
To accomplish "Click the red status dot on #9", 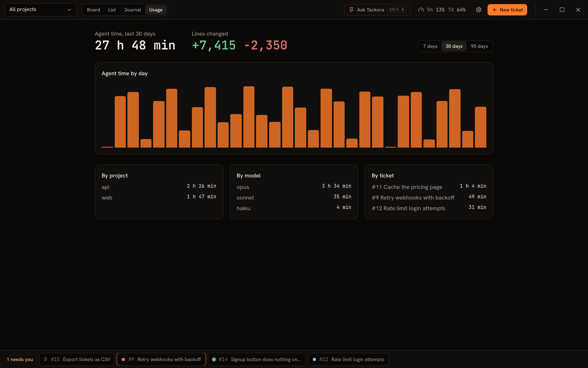I will click(123, 359).
